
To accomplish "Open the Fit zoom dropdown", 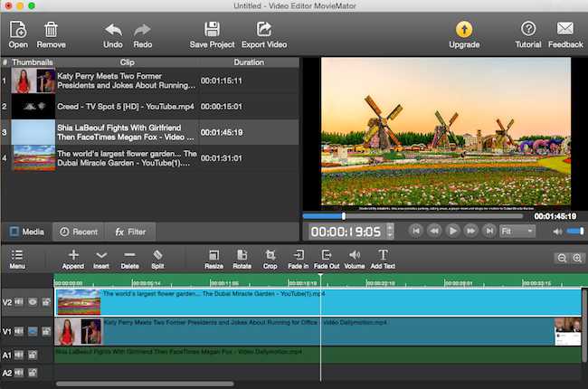I will pyautogui.click(x=517, y=231).
